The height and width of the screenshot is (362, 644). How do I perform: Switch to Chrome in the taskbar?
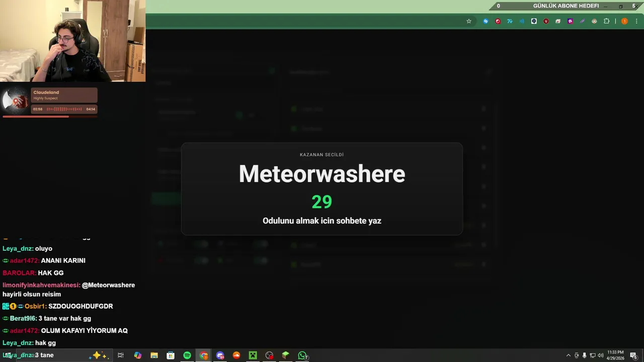point(204,355)
